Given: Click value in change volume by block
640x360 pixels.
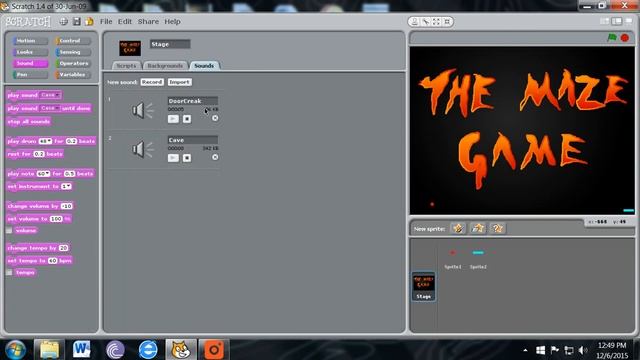Looking at the screenshot, I should coord(67,206).
